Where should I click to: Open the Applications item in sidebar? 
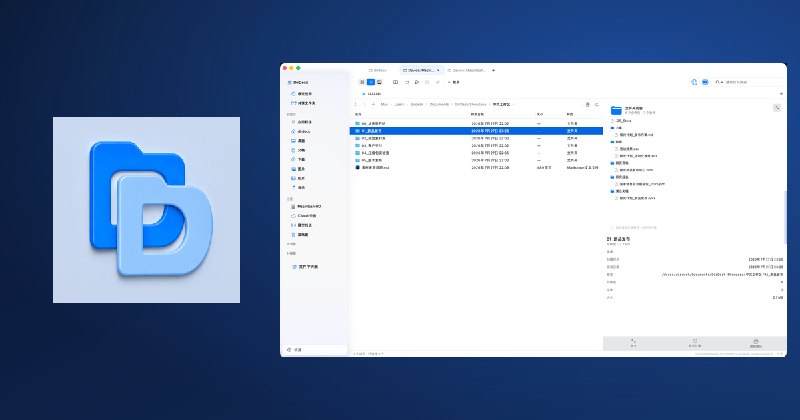(302, 122)
